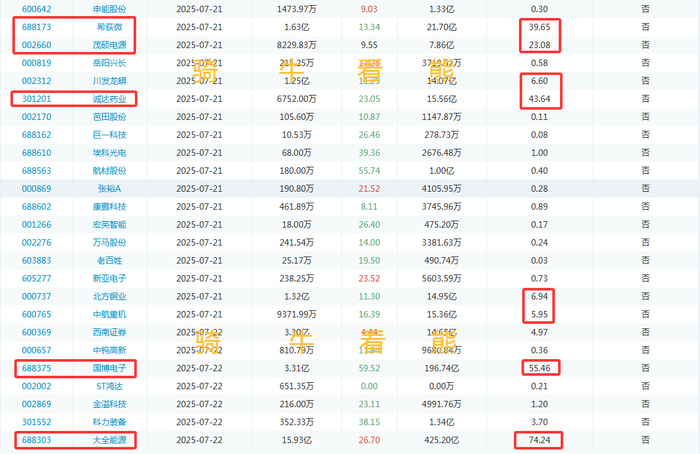
Task: Select the 43.64 value in 诚达药业 row
Action: [x=539, y=99]
